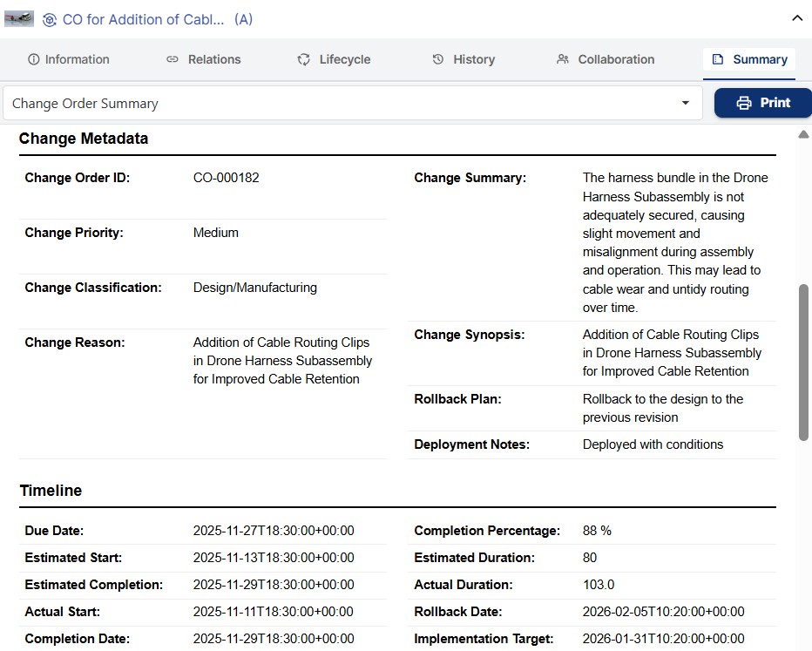Click the Change Metadata section heading
Viewport: 812px width, 651px height.
tap(84, 139)
